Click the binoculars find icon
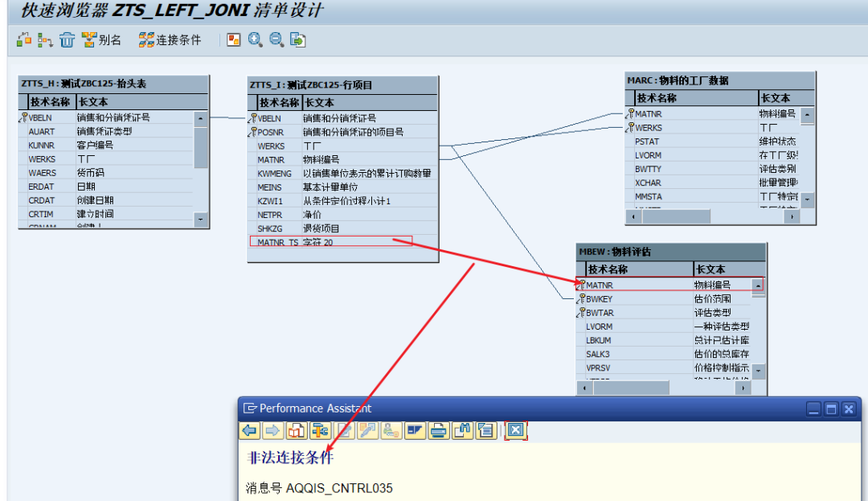This screenshot has width=868, height=501. coord(462,430)
